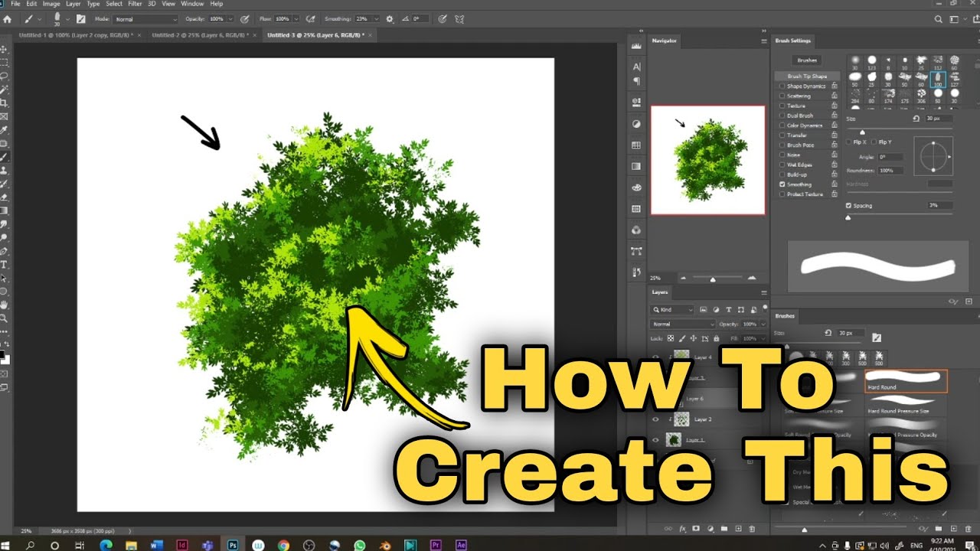Hide Layer 2 using its eye icon

[x=655, y=419]
